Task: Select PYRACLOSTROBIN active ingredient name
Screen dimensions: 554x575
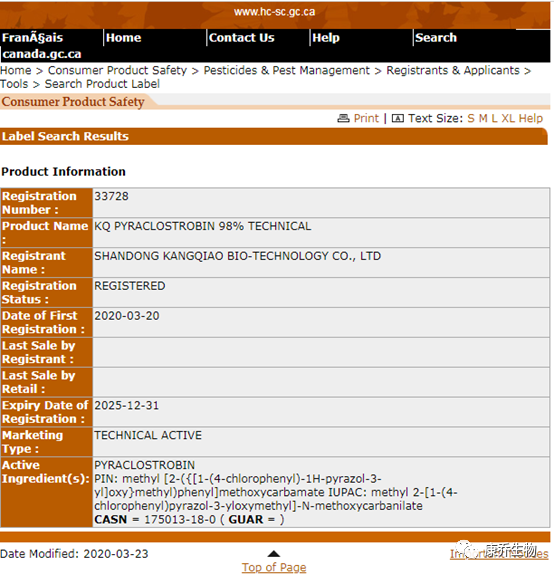Action: point(144,465)
